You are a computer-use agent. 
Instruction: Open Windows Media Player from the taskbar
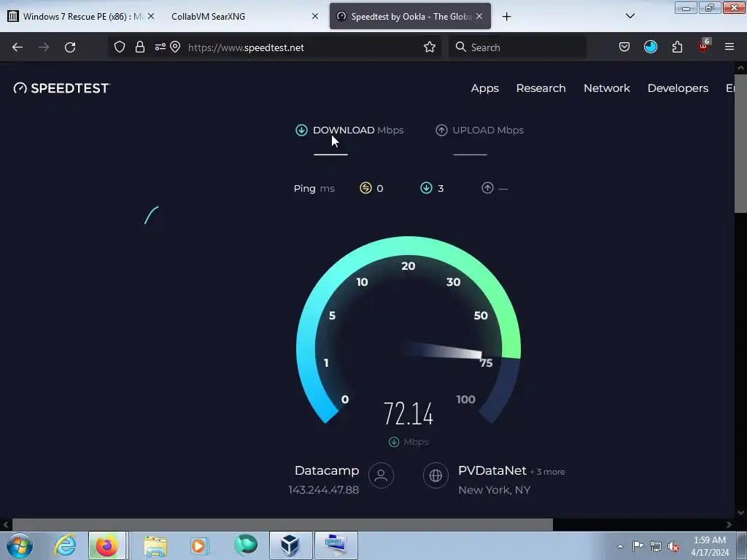tap(200, 545)
